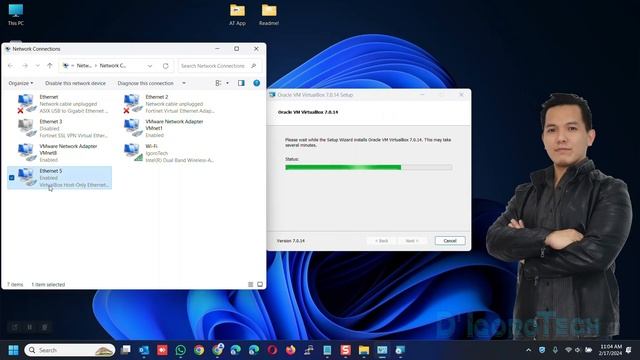
Task: Click Disable this network device
Action: pos(75,83)
